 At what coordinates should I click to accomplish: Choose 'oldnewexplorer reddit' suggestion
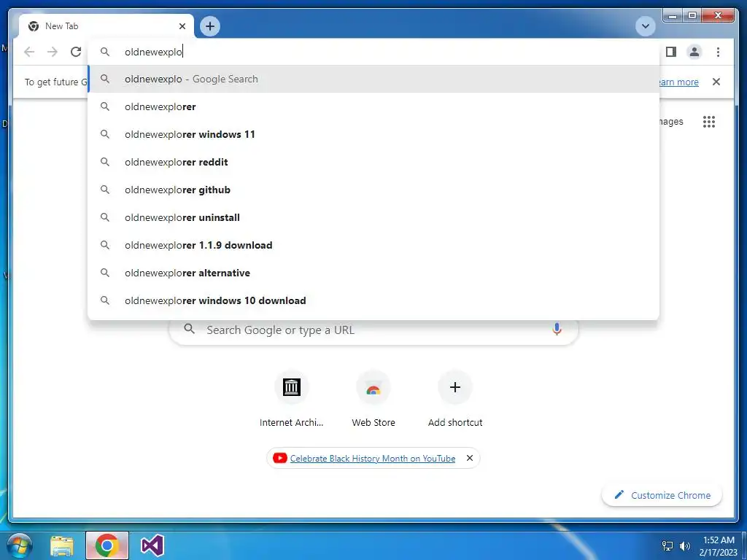373,162
